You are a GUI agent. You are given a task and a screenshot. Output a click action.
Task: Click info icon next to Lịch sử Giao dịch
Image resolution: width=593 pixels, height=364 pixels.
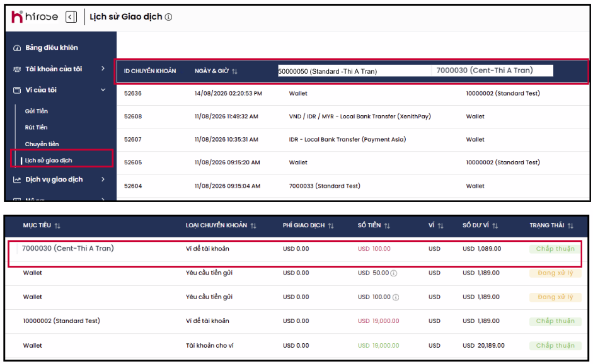pos(169,17)
